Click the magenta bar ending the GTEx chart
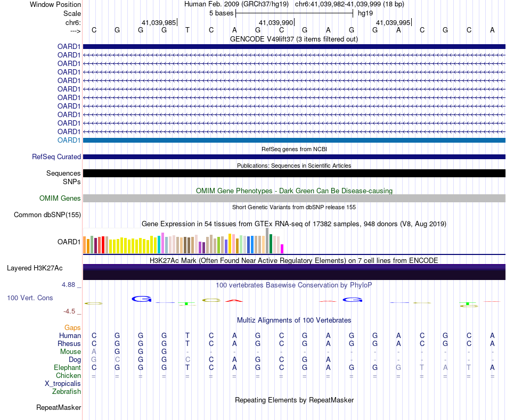Viewport: 506px width, 420px height. pos(282,249)
